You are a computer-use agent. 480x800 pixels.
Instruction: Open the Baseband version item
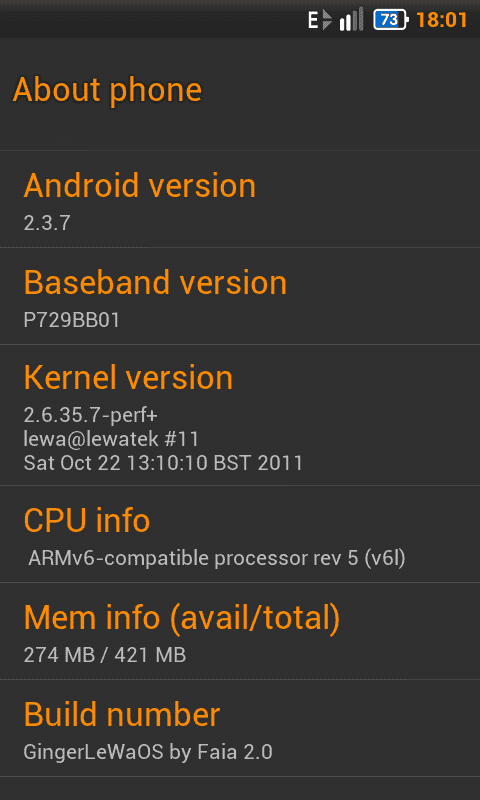[x=240, y=296]
